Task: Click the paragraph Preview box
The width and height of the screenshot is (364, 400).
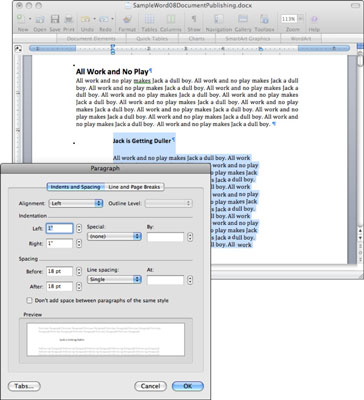Action: pos(105,340)
